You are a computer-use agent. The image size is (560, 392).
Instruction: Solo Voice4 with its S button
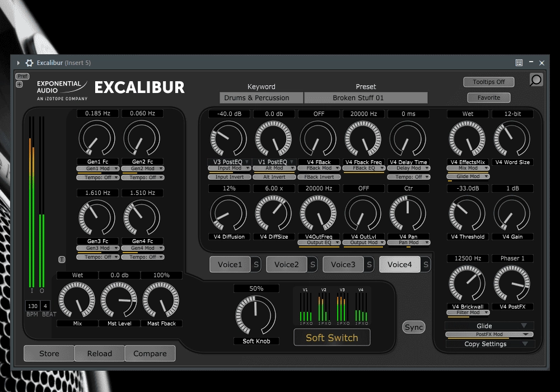coord(426,264)
